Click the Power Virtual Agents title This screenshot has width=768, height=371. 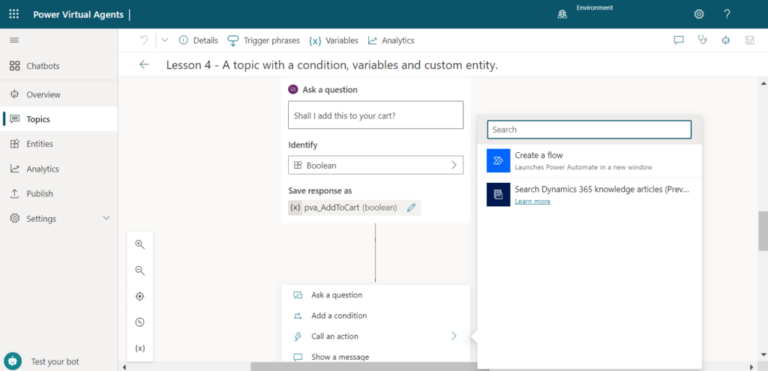click(78, 15)
